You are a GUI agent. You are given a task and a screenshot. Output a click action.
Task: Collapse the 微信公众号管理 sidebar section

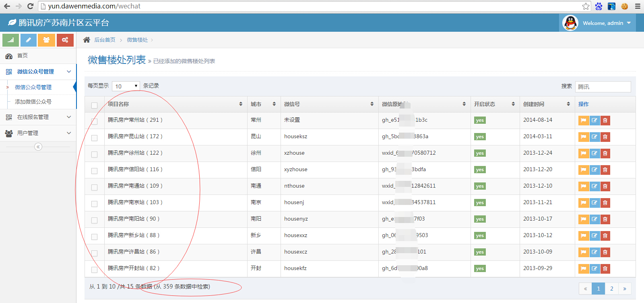point(38,72)
